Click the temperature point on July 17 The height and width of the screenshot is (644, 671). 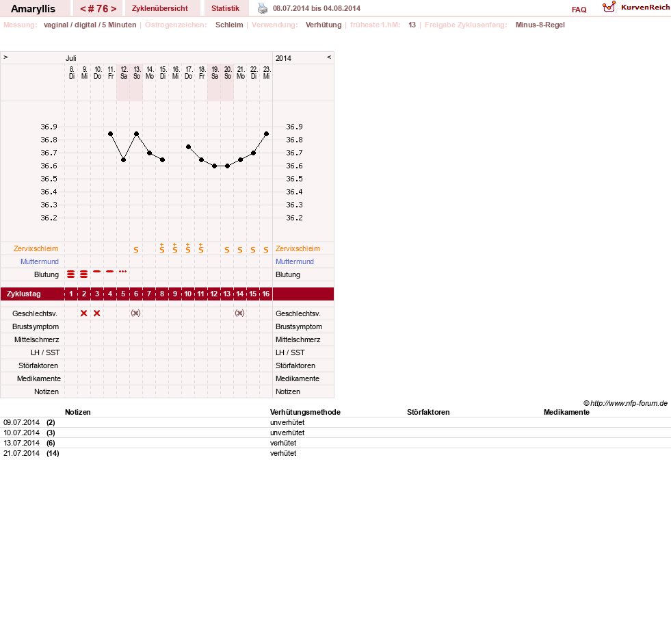(x=188, y=147)
